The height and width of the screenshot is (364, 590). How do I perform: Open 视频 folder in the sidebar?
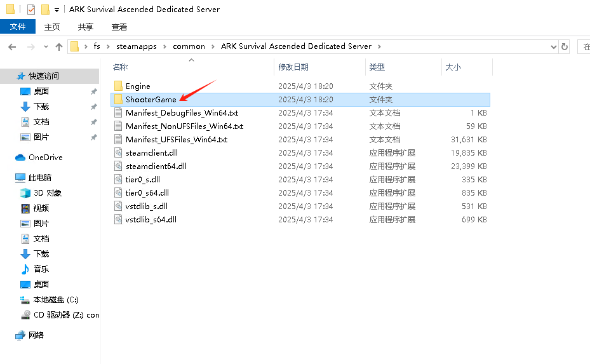(x=35, y=208)
